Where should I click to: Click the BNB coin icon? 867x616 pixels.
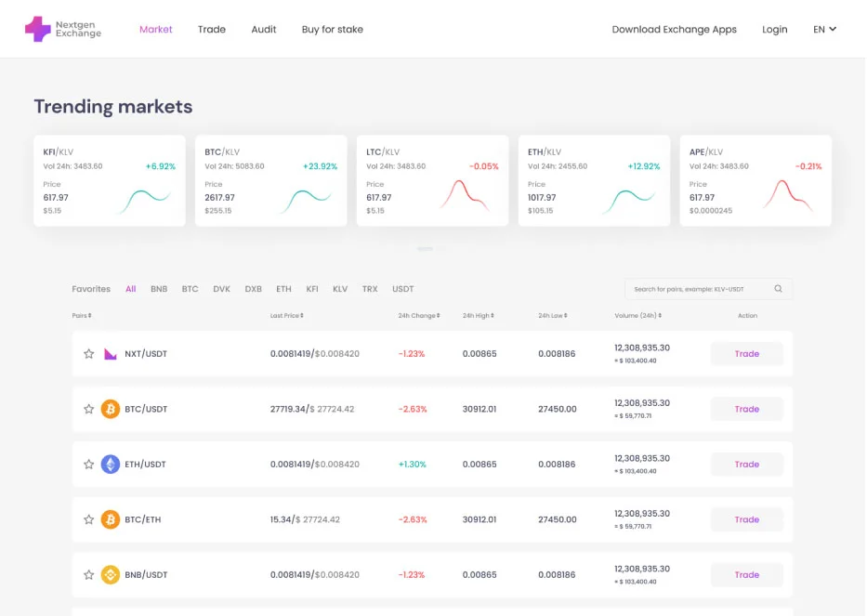point(111,575)
